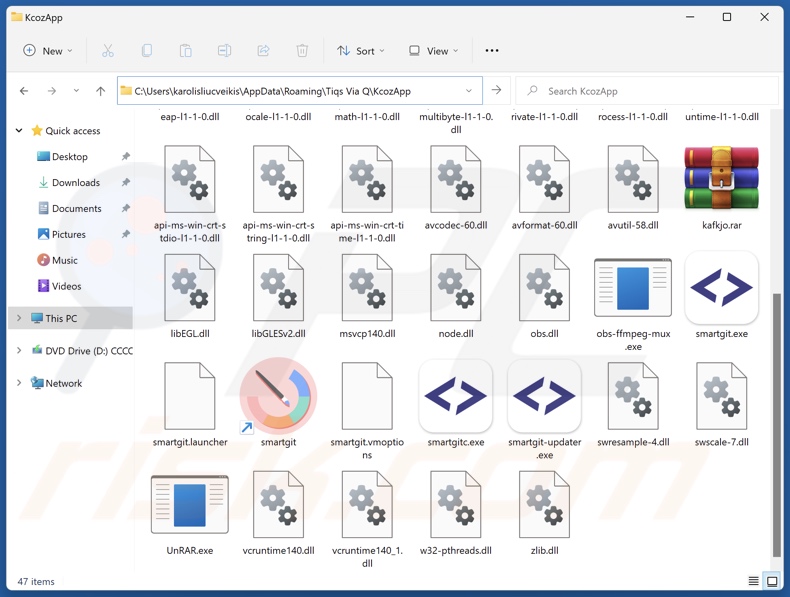Viewport: 790px width, 597px height.
Task: Open the kafkjo.rar archive file
Action: click(x=721, y=180)
